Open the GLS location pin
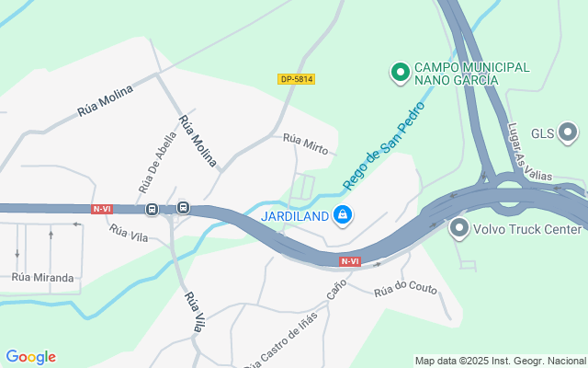Screen dimensions: 588x368 click(x=568, y=132)
